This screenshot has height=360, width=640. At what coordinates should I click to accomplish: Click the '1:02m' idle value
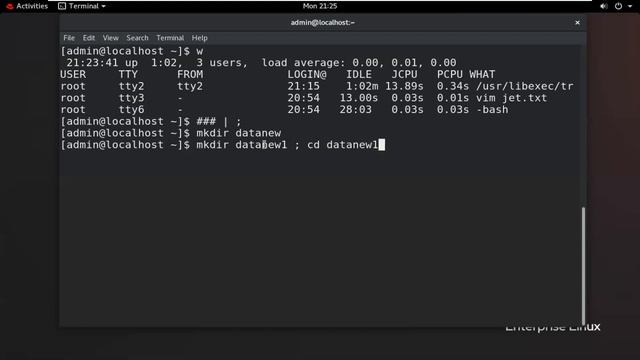(x=362, y=86)
